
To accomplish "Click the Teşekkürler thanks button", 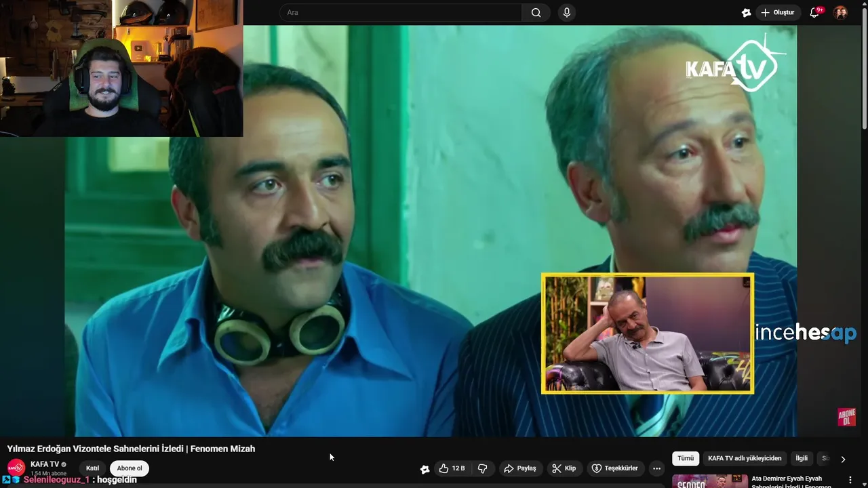I will pyautogui.click(x=615, y=468).
